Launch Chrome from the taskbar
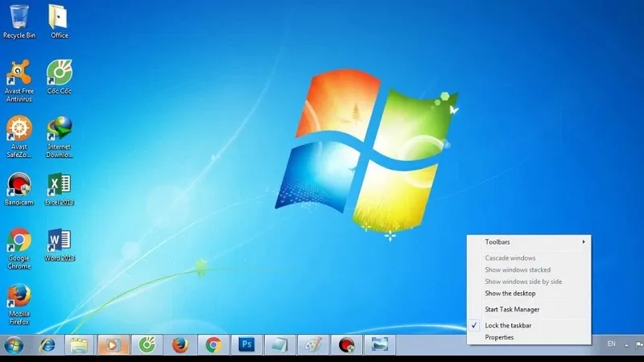The image size is (644, 362). pos(213,345)
